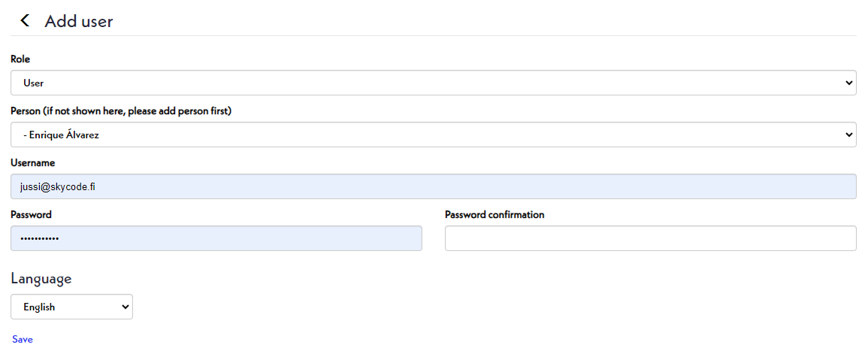Click the chevron arrow of Language select
Screen dimensions: 868x354
coord(125,307)
